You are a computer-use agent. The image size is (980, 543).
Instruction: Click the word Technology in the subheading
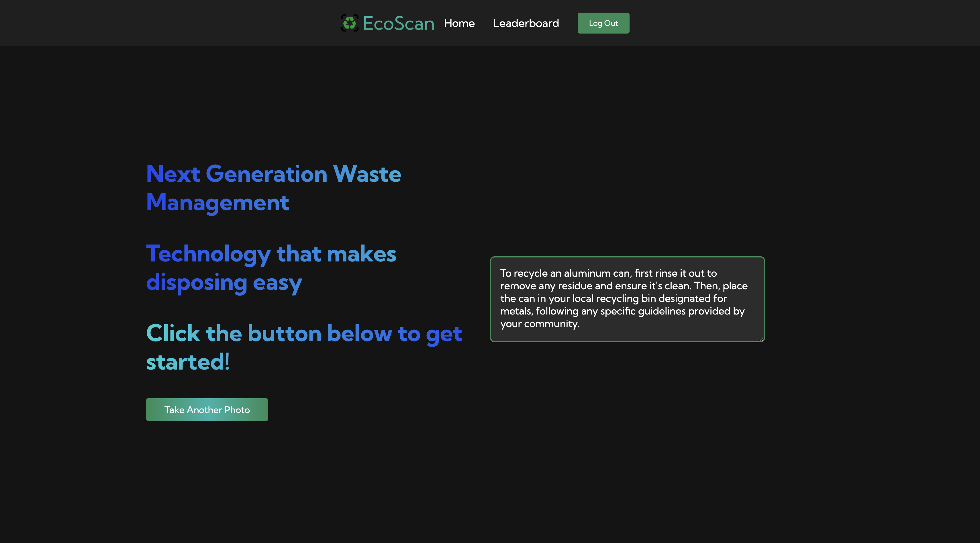(x=208, y=254)
